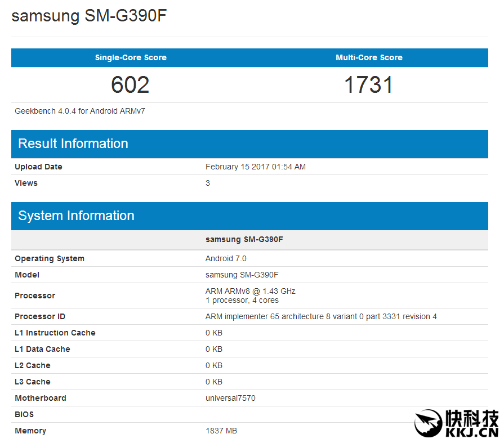Click the Chinese 快科技 watermark text
Viewport: 504px width, 443px height.
472,418
